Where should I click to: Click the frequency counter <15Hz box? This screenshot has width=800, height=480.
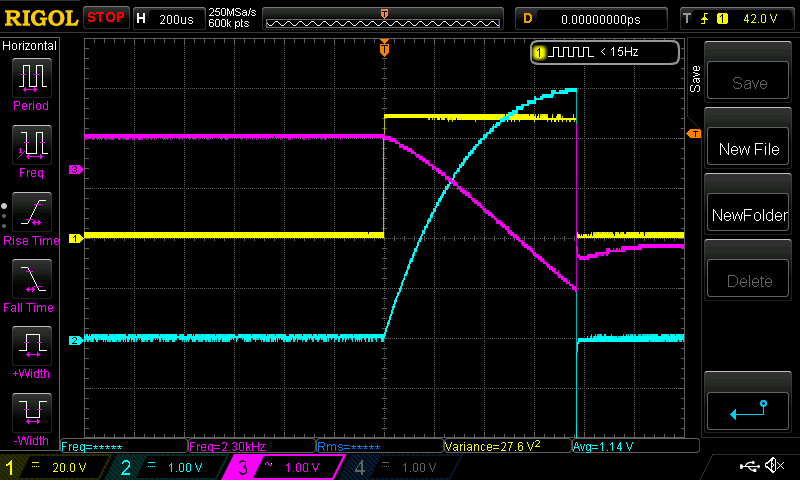tap(605, 52)
